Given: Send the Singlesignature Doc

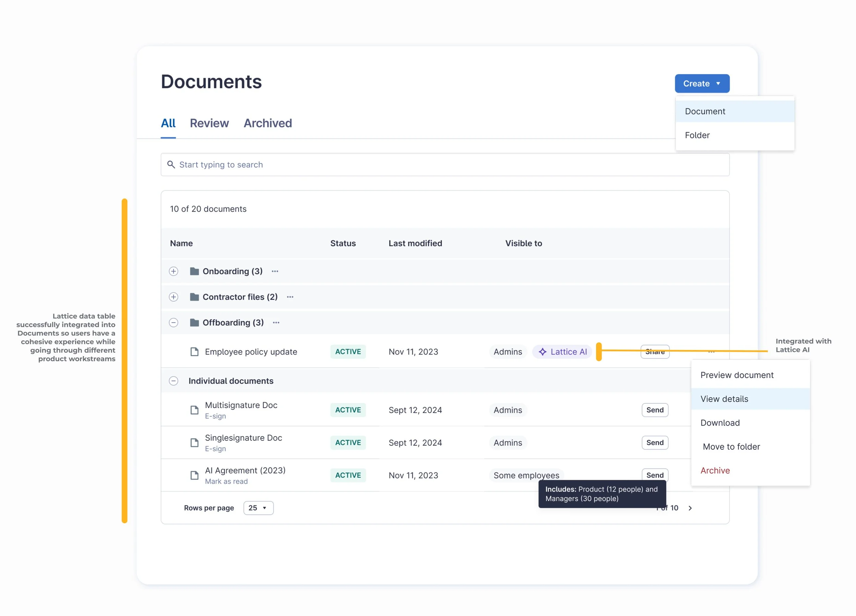Looking at the screenshot, I should (655, 443).
